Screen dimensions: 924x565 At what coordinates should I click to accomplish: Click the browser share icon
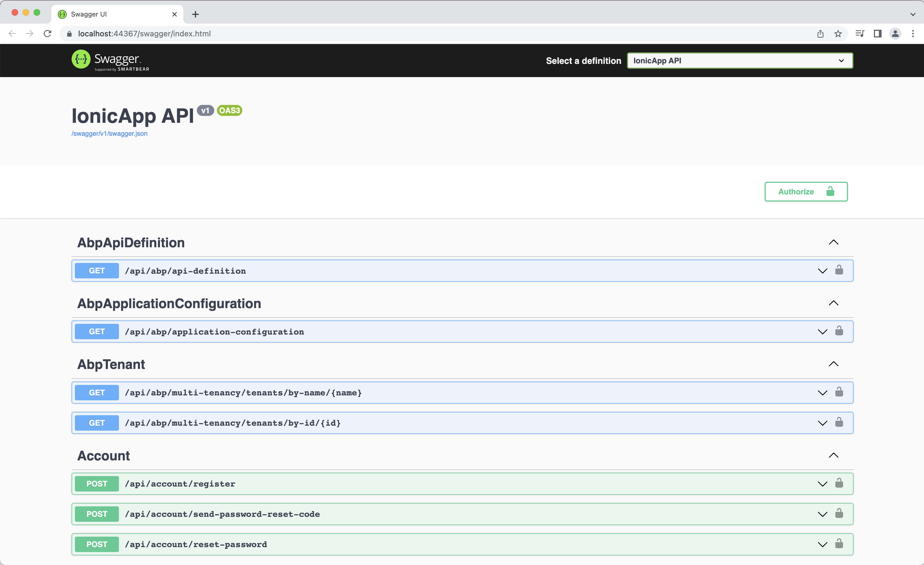[820, 34]
